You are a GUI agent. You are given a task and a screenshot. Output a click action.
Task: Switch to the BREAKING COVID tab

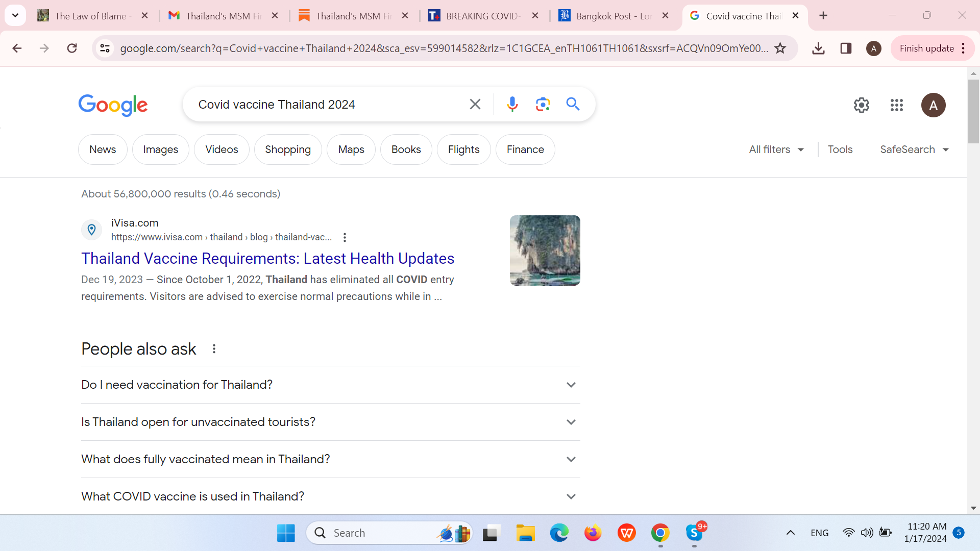click(484, 16)
